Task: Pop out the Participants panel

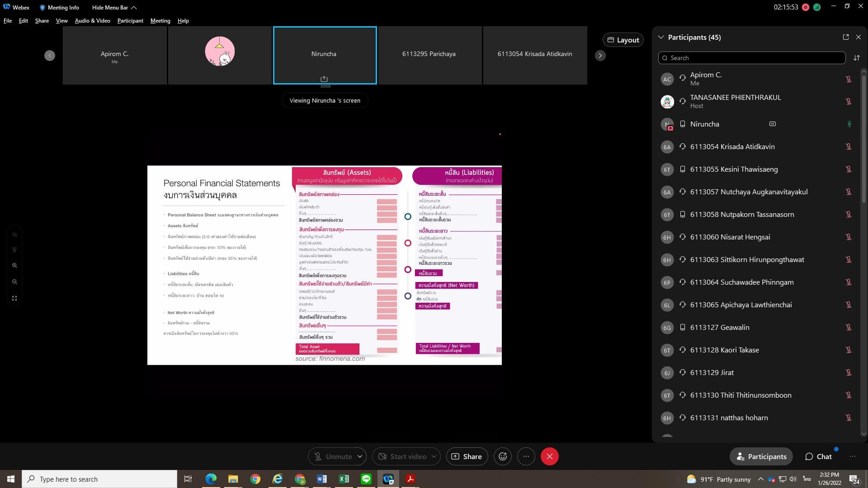Action: pyautogui.click(x=845, y=37)
